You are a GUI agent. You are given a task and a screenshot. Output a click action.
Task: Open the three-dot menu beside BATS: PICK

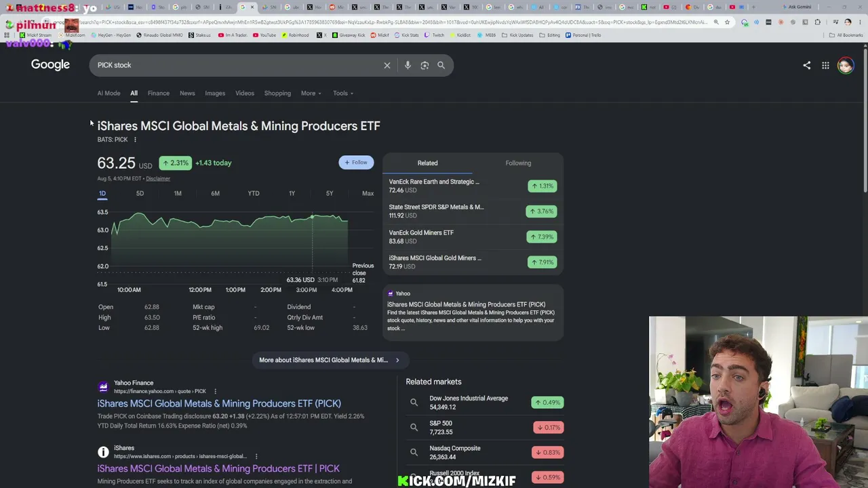click(135, 140)
